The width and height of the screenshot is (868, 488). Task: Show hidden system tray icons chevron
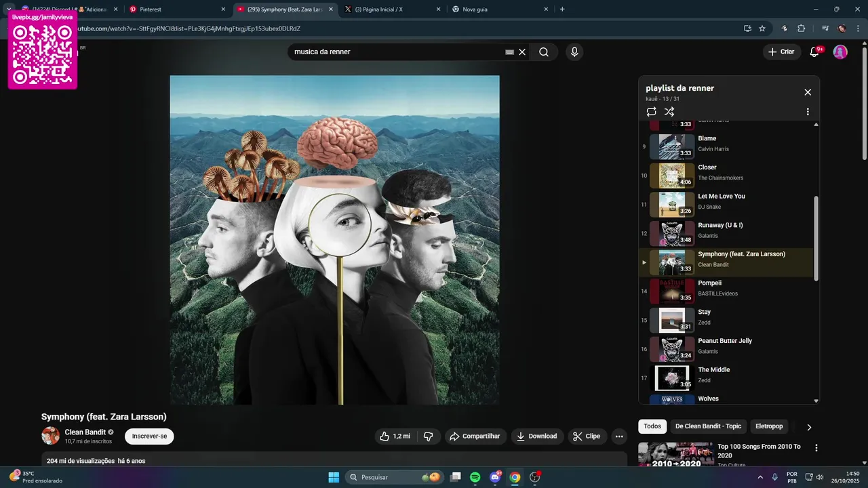tap(760, 477)
